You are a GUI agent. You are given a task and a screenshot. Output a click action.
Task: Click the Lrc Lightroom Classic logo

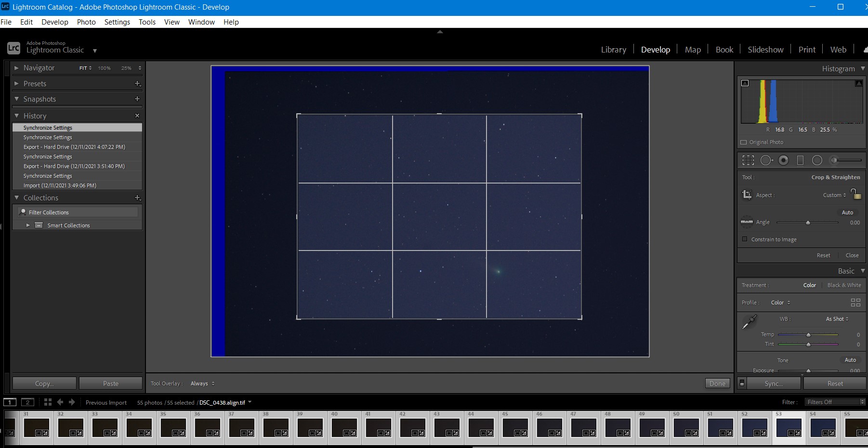point(13,48)
